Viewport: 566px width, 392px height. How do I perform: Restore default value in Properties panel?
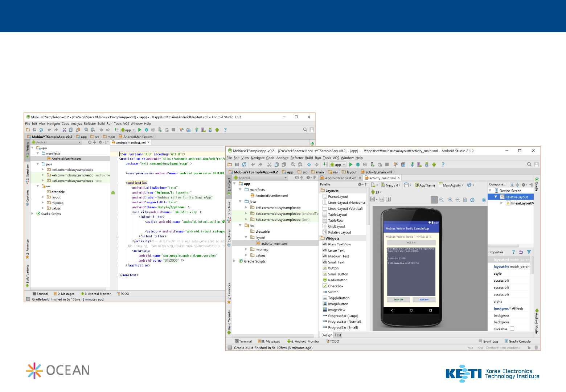(x=521, y=252)
